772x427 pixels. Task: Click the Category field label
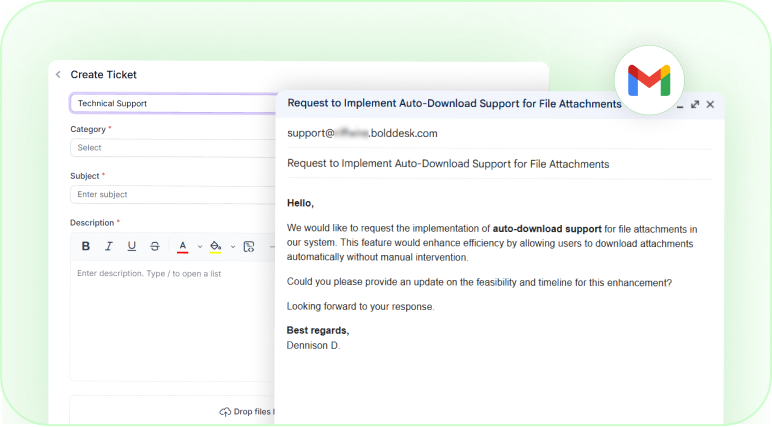[88, 129]
